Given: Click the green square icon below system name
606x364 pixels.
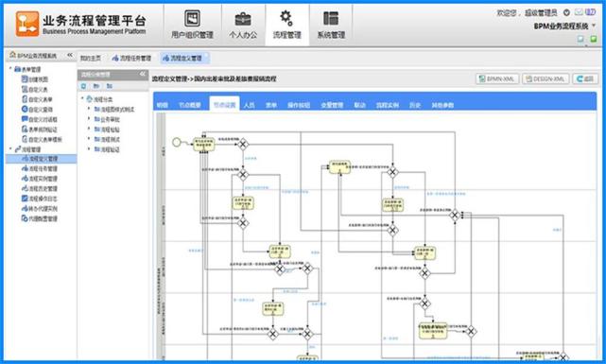Looking at the screenshot, I should tap(594, 39).
